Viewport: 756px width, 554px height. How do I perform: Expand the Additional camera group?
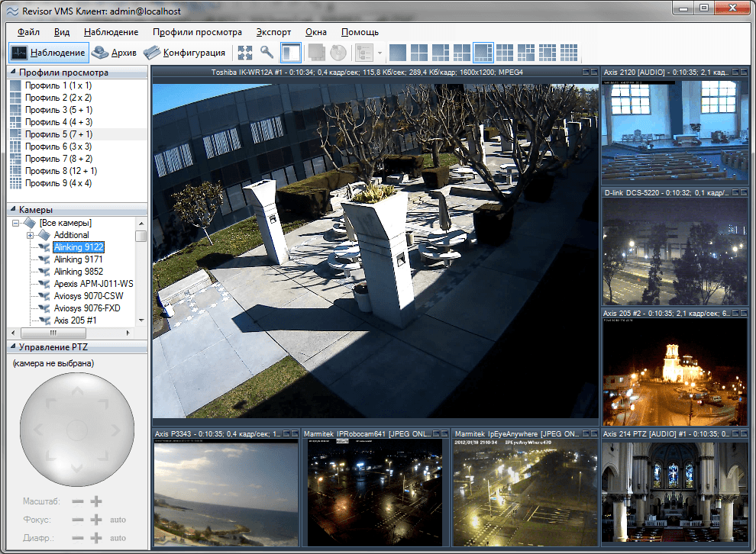coord(30,235)
